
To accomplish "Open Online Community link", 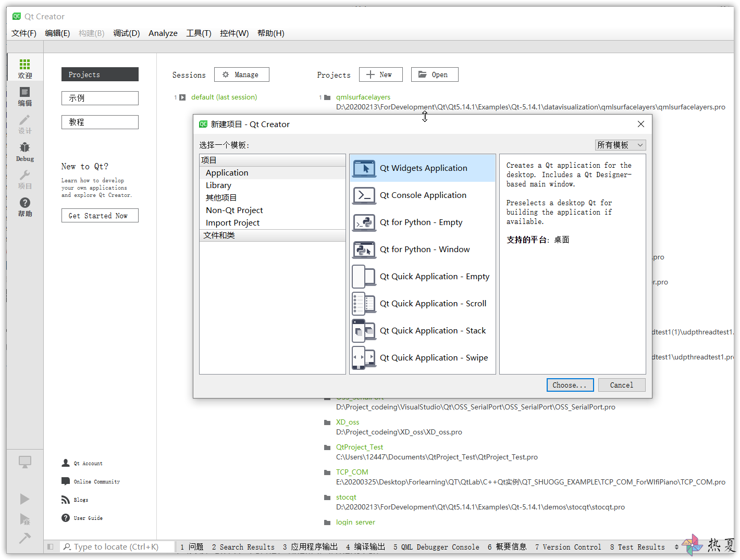I will click(x=91, y=481).
